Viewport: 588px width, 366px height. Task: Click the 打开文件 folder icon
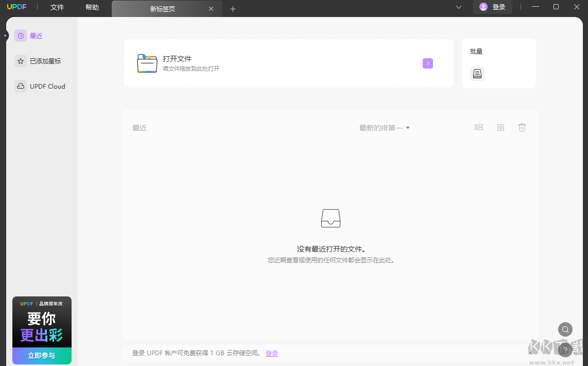point(147,63)
